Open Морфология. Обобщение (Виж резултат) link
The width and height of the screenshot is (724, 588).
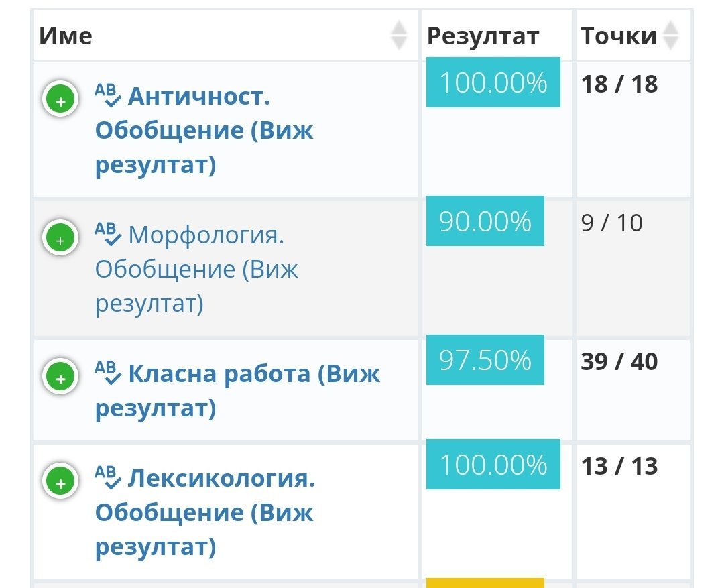(x=197, y=269)
